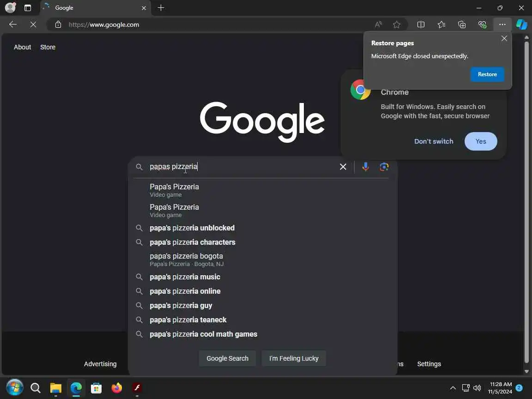The image size is (532, 399).
Task: View site information lock icon
Action: [58, 24]
